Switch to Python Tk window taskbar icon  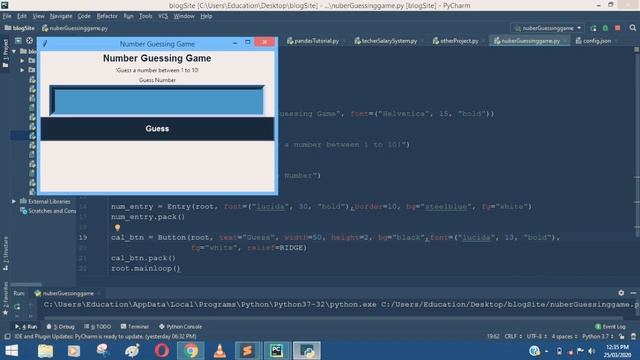(307, 351)
